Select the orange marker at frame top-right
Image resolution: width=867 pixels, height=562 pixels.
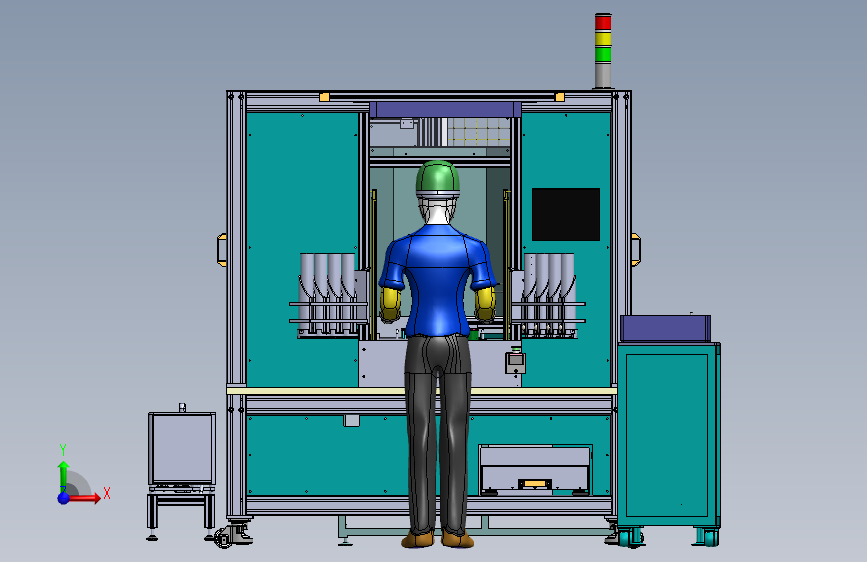560,97
